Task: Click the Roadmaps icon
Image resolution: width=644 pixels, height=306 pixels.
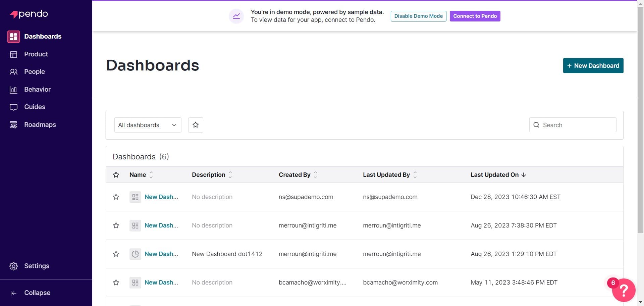Action: pyautogui.click(x=13, y=124)
